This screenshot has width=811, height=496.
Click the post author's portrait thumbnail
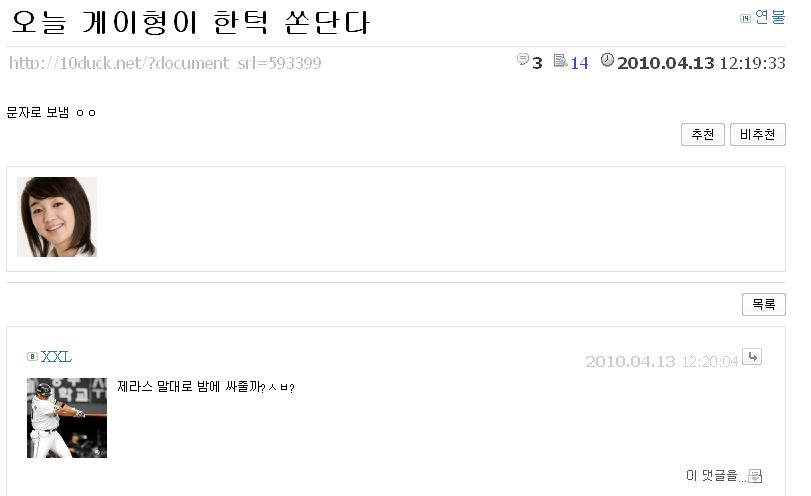point(57,217)
